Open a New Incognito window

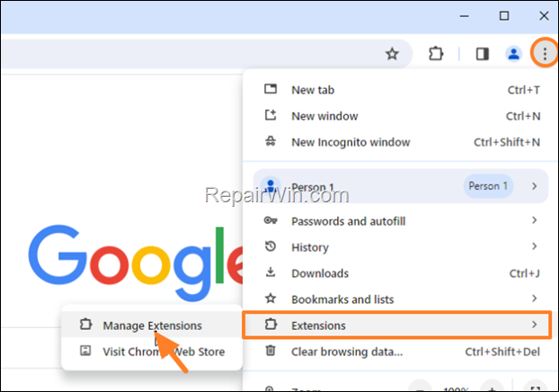[x=401, y=142]
